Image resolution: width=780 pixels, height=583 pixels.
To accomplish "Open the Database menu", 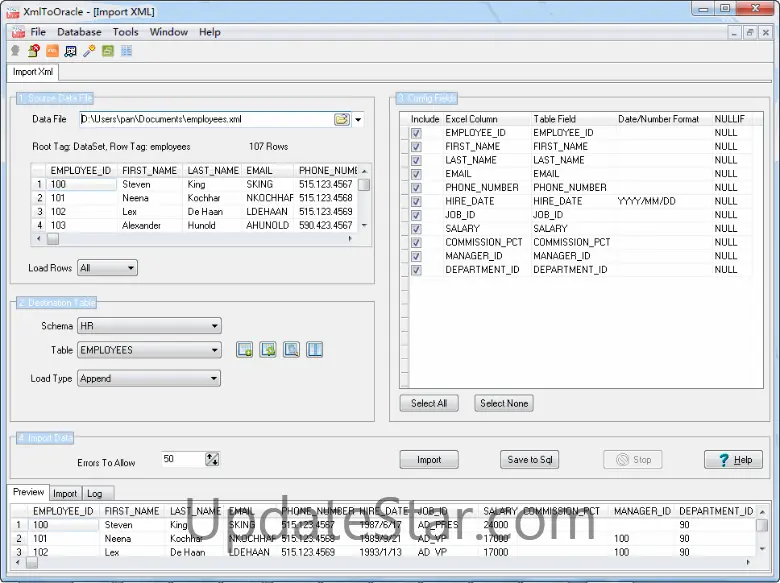I will coord(79,32).
